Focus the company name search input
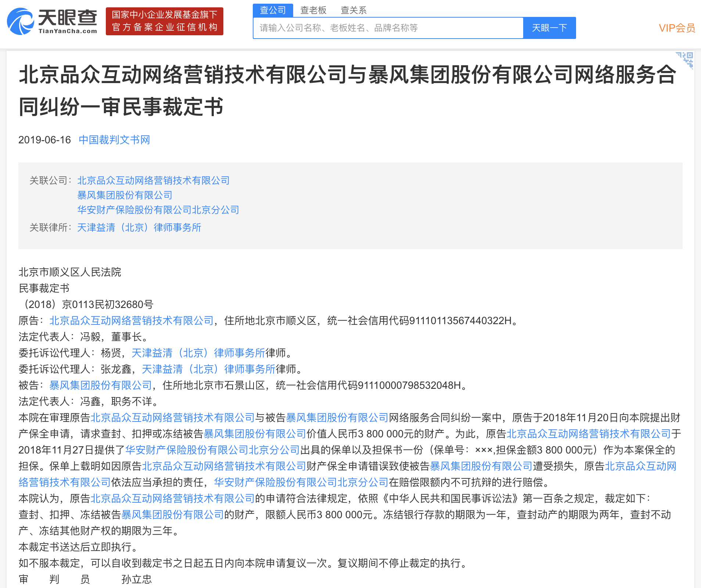This screenshot has width=701, height=588. coord(388,28)
